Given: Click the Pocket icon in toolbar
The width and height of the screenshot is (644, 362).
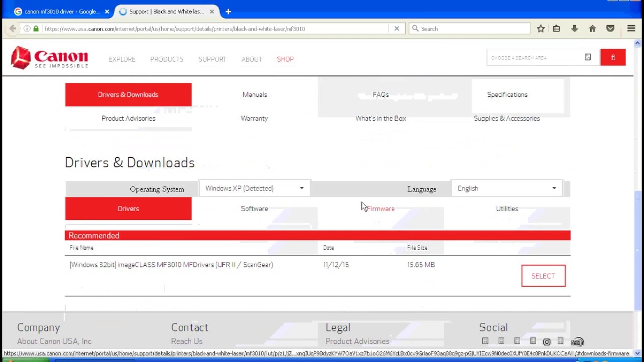Looking at the screenshot, I should (x=610, y=29).
